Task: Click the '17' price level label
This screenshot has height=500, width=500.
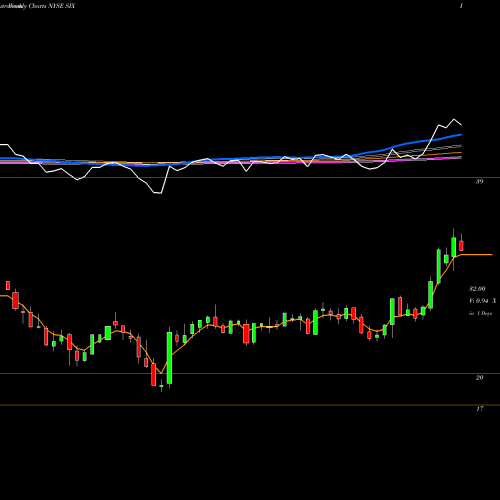Action: click(479, 409)
